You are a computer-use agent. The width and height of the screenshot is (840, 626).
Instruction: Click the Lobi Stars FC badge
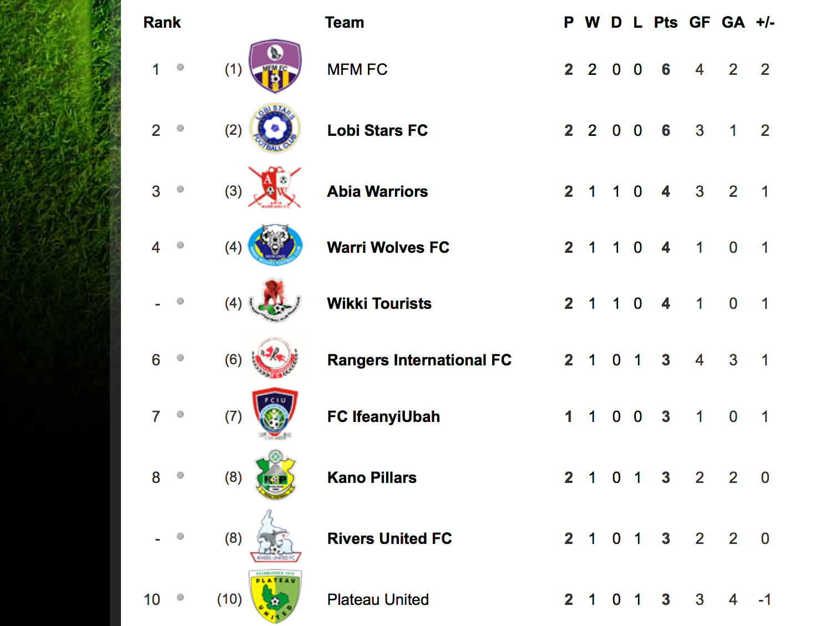(275, 128)
